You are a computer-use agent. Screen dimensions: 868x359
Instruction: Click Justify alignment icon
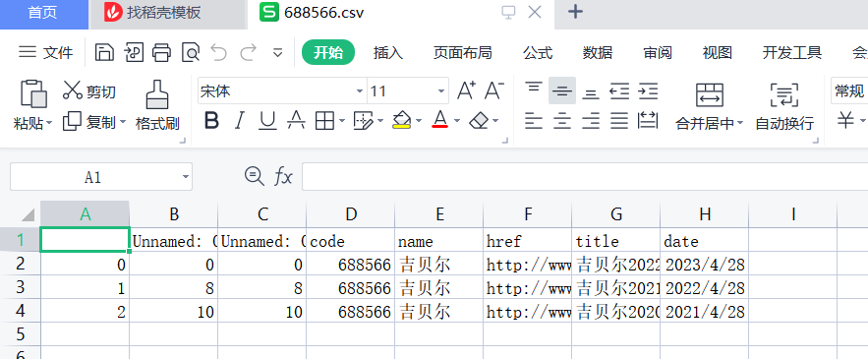point(619,120)
